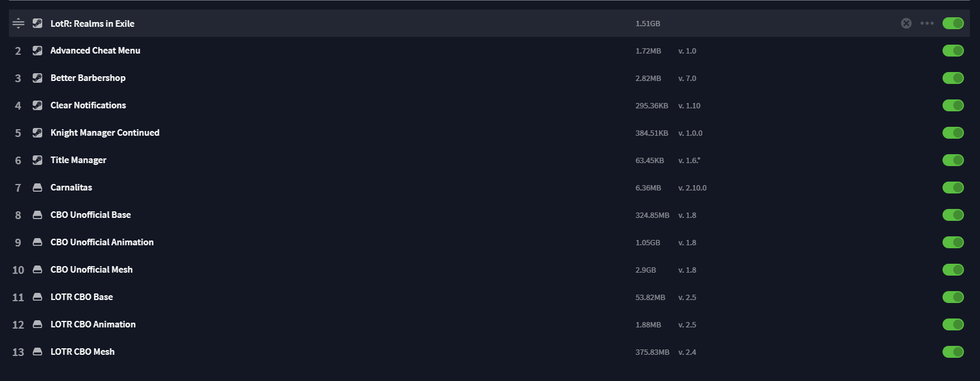Click the 63.45KB size value
This screenshot has height=381, width=980.
[649, 161]
